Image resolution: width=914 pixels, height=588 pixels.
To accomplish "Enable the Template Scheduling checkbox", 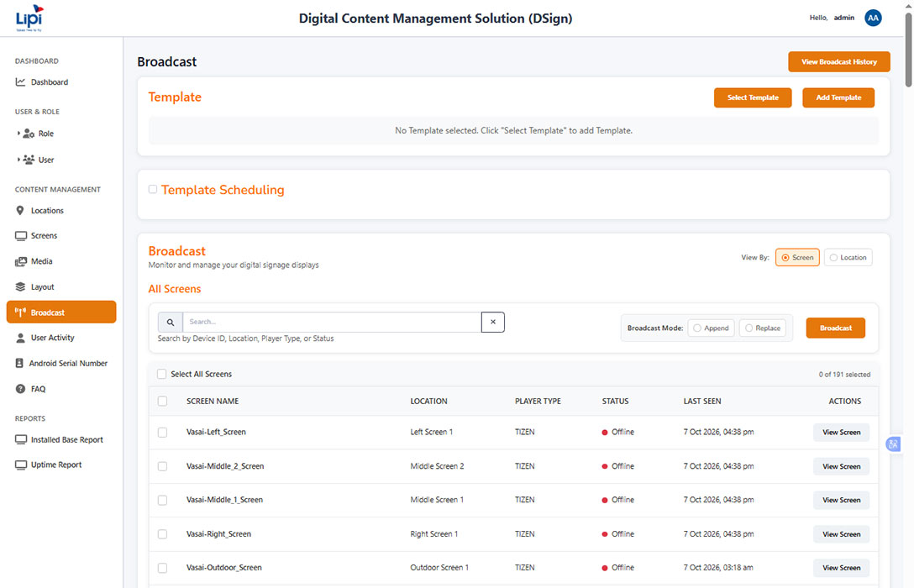I will [x=153, y=189].
